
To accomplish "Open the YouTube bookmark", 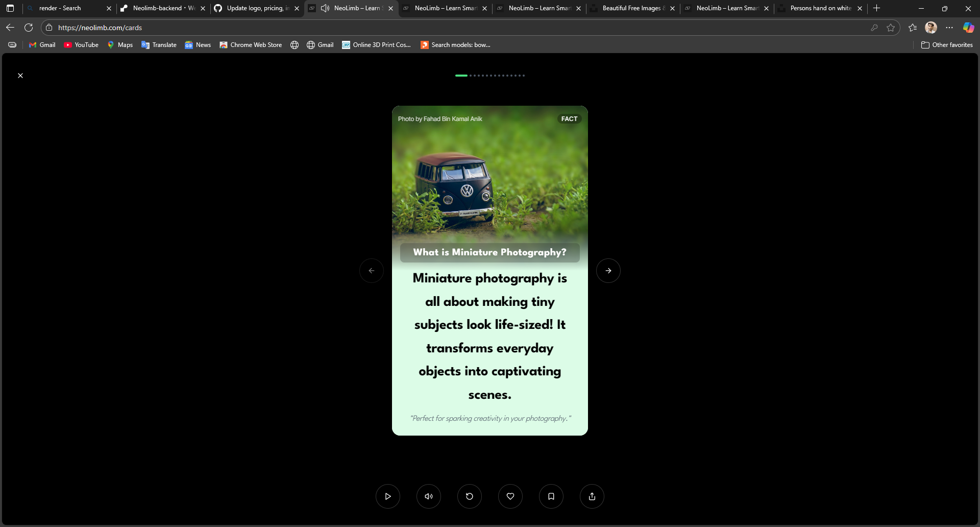I will (x=81, y=45).
